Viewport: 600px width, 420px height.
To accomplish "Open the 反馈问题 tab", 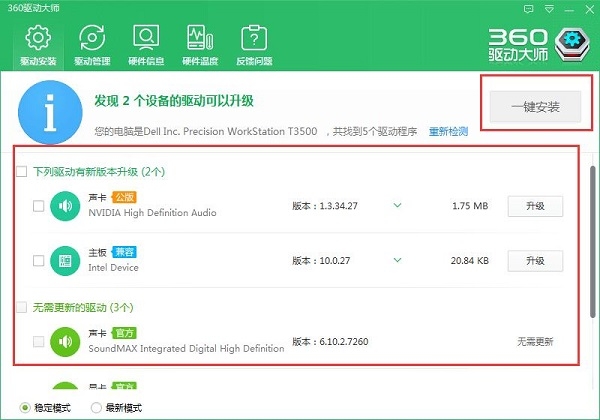I will click(x=254, y=45).
